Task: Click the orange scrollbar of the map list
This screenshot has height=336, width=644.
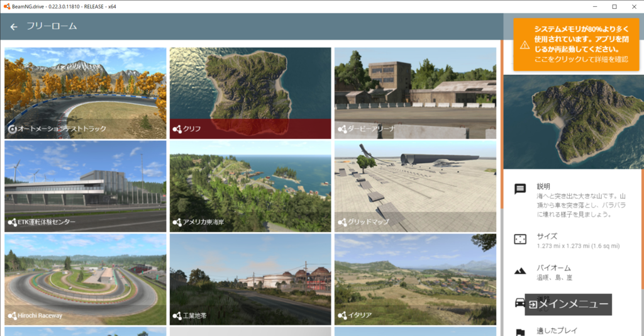Action: click(x=501, y=125)
